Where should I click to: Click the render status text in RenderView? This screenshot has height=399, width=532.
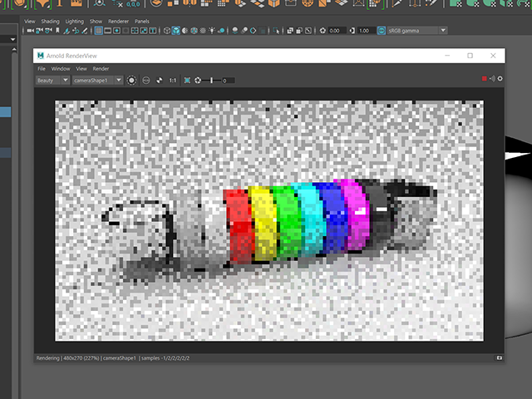click(113, 358)
